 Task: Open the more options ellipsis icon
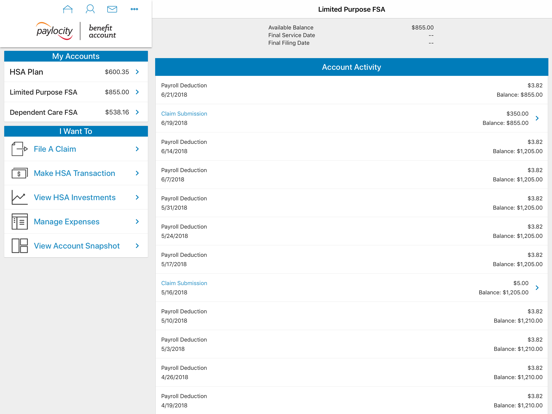pyautogui.click(x=134, y=9)
